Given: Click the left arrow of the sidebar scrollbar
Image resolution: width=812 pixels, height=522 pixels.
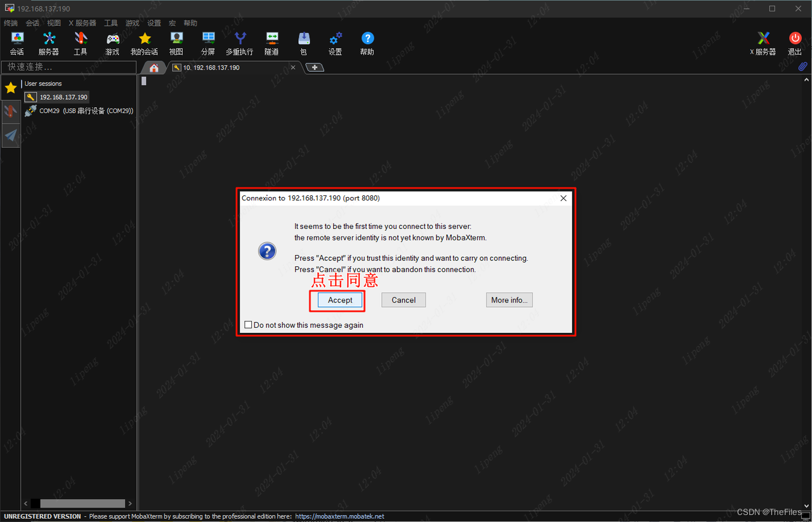Looking at the screenshot, I should 25,502.
